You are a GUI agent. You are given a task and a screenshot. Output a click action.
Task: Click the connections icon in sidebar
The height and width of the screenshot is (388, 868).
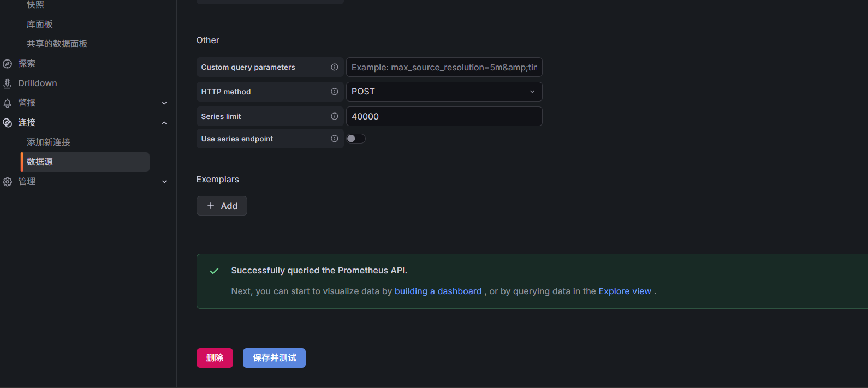tap(8, 123)
